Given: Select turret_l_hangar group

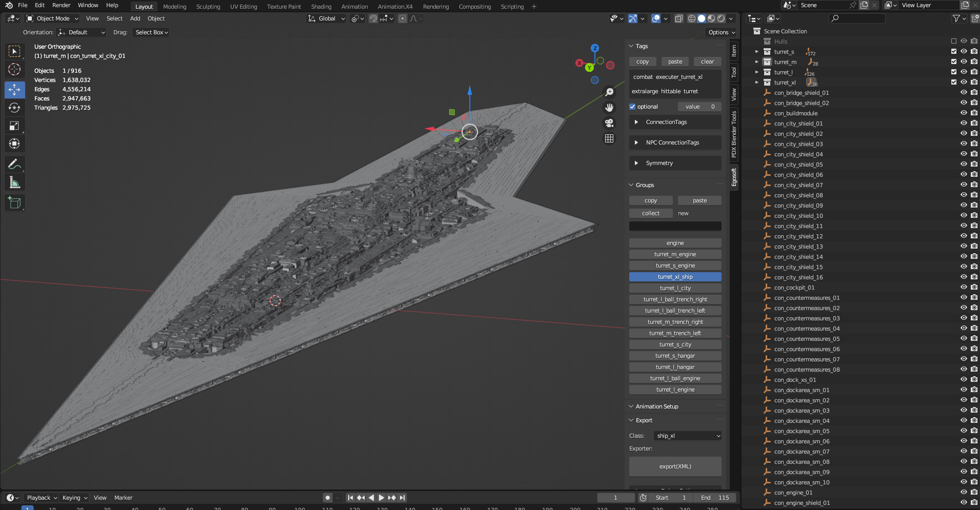Looking at the screenshot, I should 675,367.
